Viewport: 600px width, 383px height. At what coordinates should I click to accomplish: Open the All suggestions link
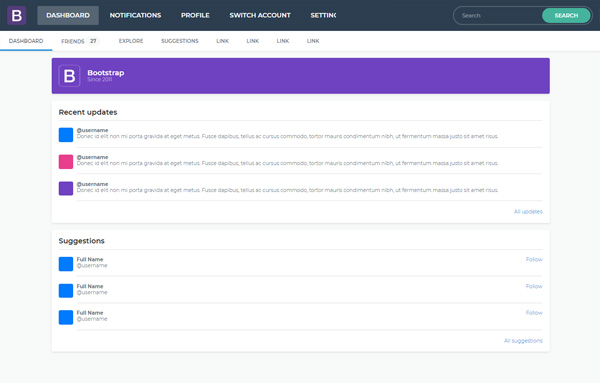pos(523,341)
